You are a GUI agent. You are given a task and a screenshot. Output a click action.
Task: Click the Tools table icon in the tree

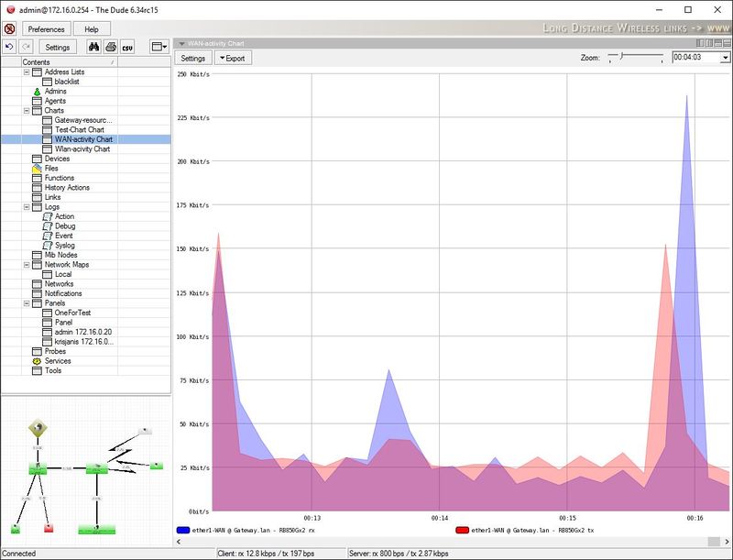click(x=37, y=370)
